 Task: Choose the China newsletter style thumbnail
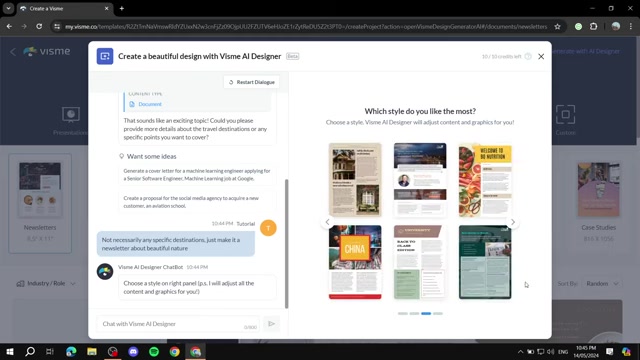tap(355, 262)
